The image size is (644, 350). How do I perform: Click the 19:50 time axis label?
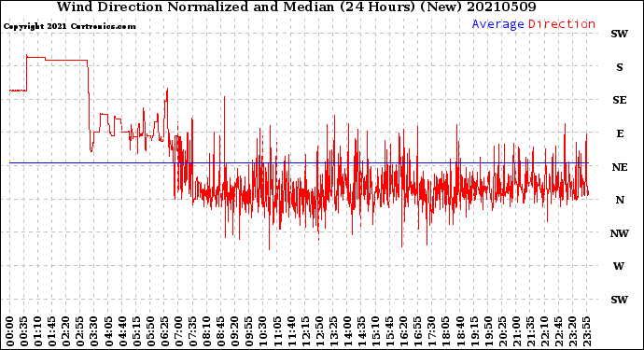pos(488,331)
